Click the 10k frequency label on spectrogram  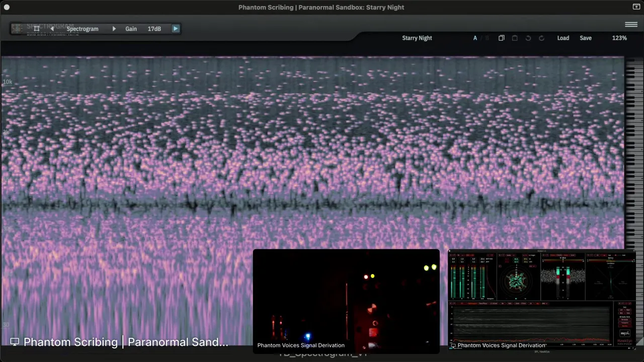pyautogui.click(x=8, y=81)
